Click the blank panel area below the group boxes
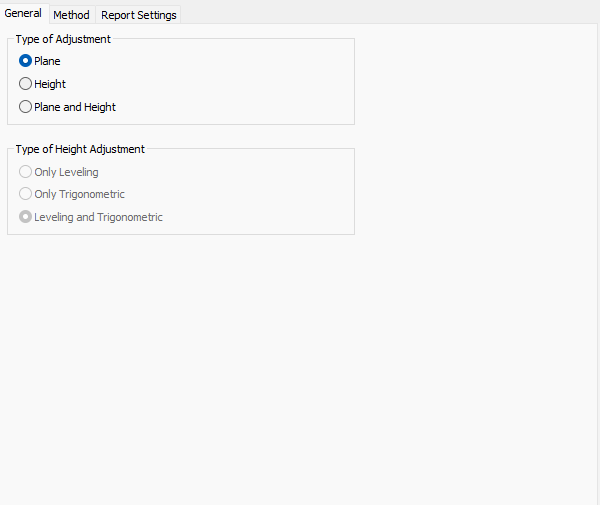This screenshot has height=505, width=600. coord(300,370)
